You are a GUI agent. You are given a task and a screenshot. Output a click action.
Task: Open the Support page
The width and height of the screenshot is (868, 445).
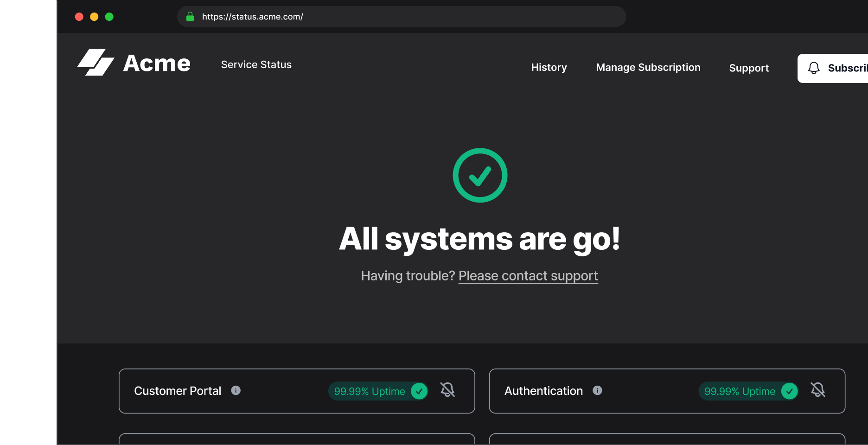point(749,68)
